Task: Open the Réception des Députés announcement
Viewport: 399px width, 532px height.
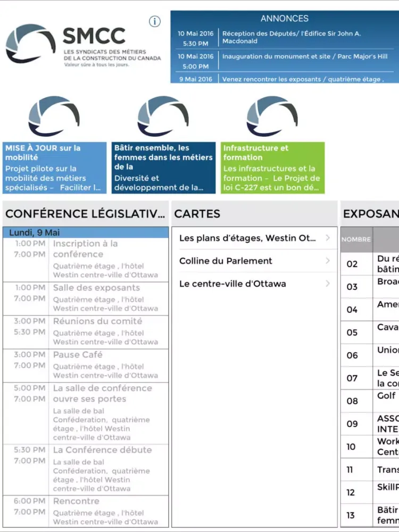Action: click(x=285, y=38)
